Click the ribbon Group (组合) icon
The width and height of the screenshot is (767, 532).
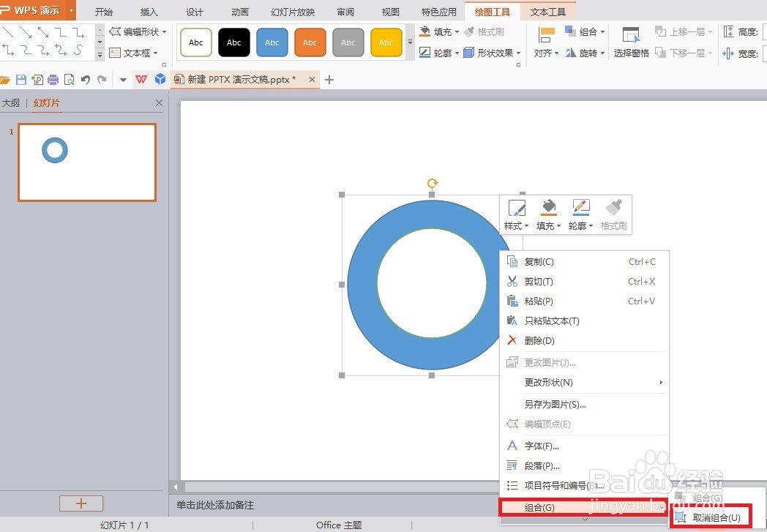pos(570,31)
